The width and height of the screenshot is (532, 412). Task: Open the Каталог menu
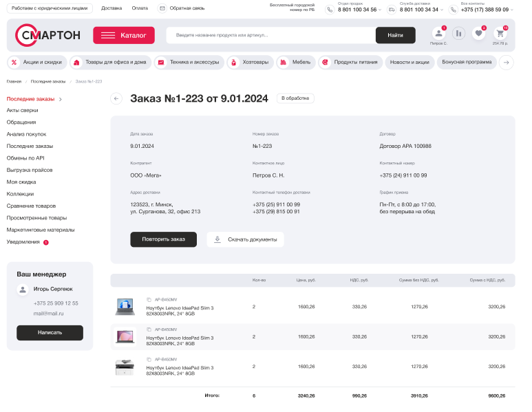click(x=124, y=35)
